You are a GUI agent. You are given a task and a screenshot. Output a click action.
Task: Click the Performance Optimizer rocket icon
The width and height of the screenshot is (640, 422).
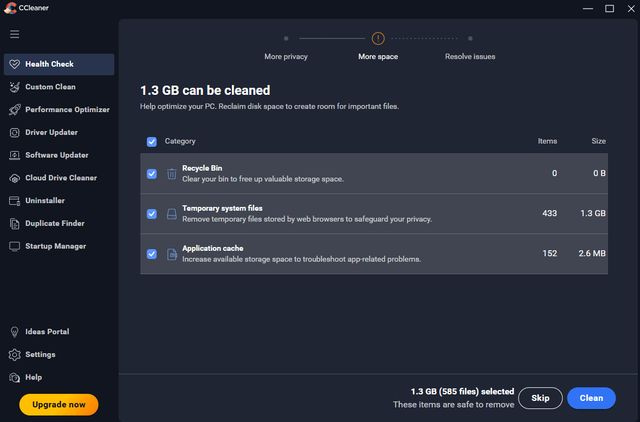[14, 110]
